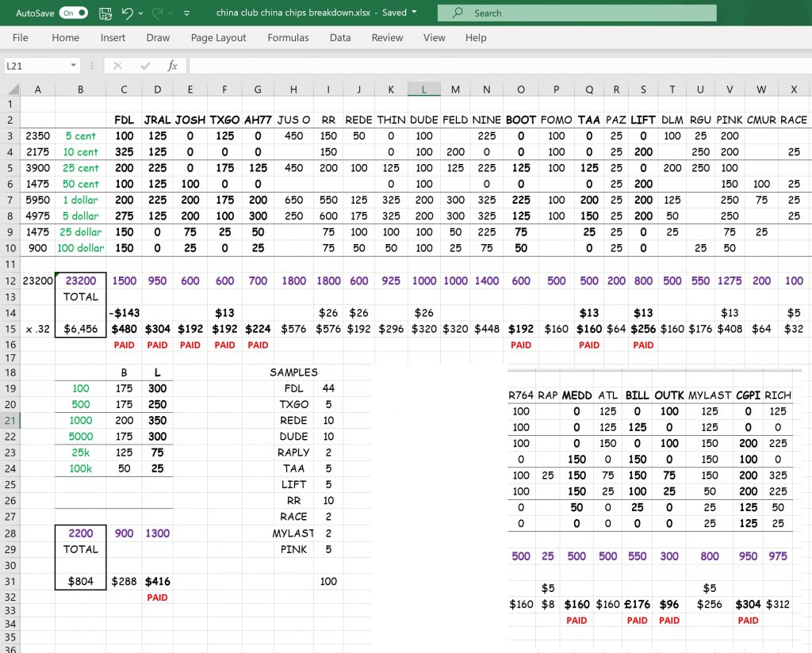Click the Save icon in title bar
The image size is (812, 653).
click(x=105, y=13)
